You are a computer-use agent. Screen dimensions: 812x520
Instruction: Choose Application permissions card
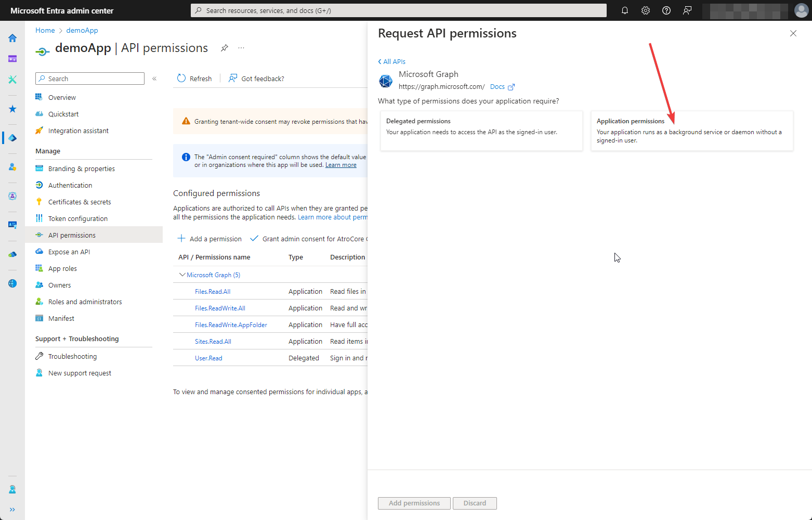point(692,131)
